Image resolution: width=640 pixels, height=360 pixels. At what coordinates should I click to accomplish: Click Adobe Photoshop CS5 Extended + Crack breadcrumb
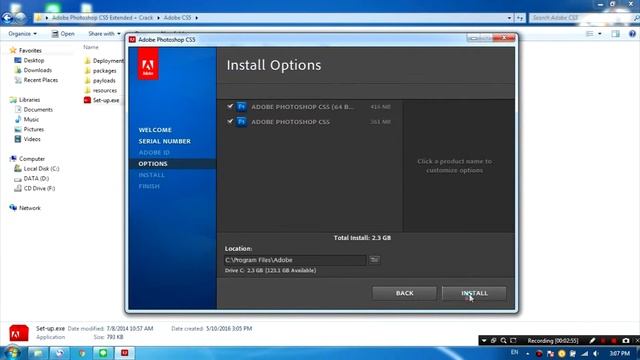pos(102,18)
